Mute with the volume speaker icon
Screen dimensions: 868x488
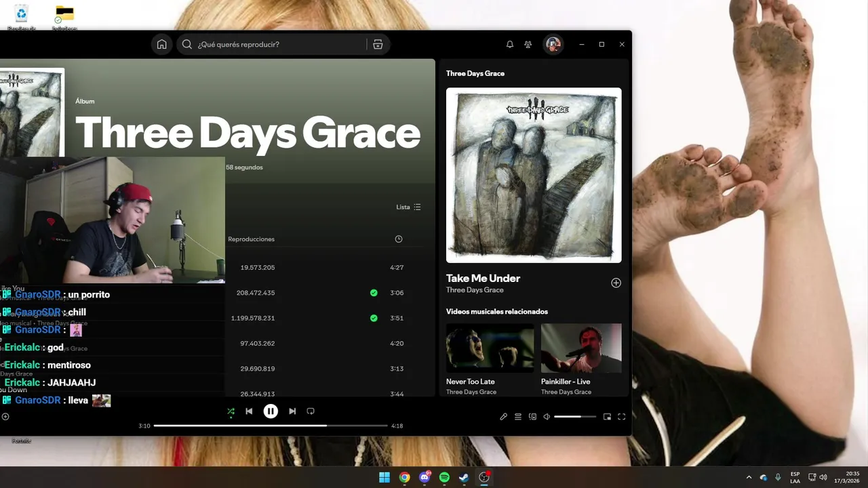547,417
